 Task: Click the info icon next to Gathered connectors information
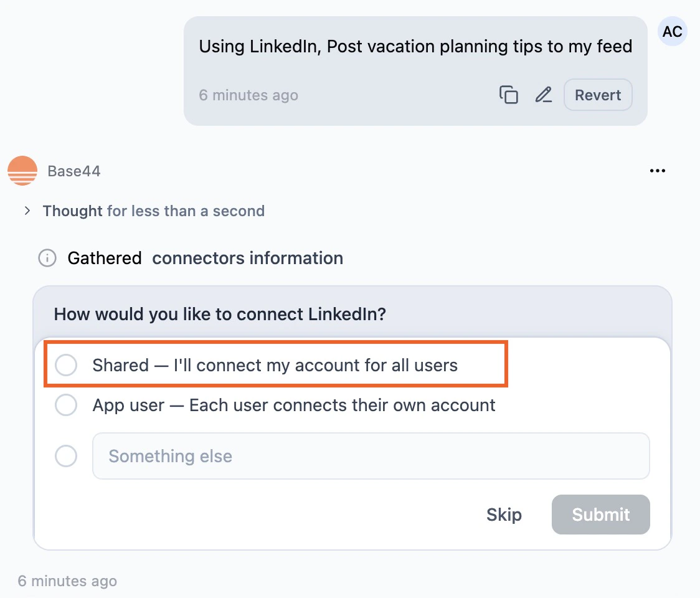[47, 258]
